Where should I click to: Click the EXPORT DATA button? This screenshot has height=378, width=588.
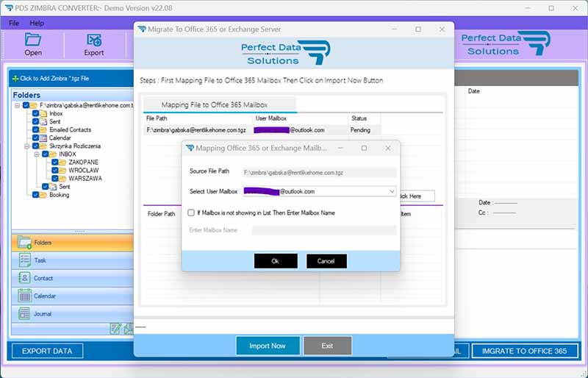click(47, 351)
